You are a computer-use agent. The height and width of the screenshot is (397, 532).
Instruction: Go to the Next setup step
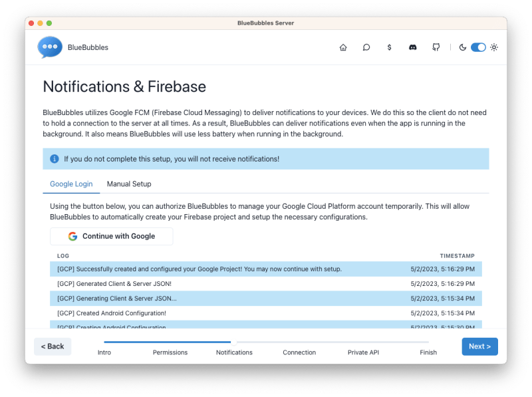(479, 346)
